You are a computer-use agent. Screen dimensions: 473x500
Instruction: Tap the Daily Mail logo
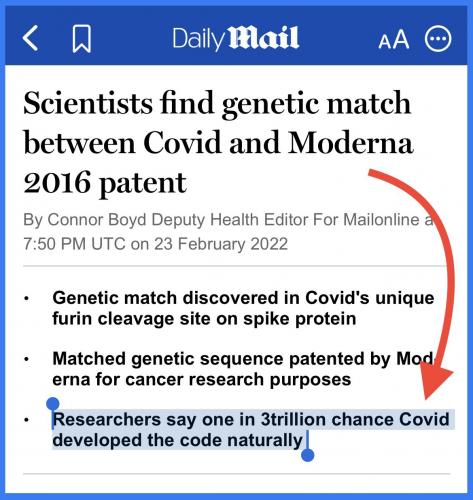pyautogui.click(x=236, y=38)
